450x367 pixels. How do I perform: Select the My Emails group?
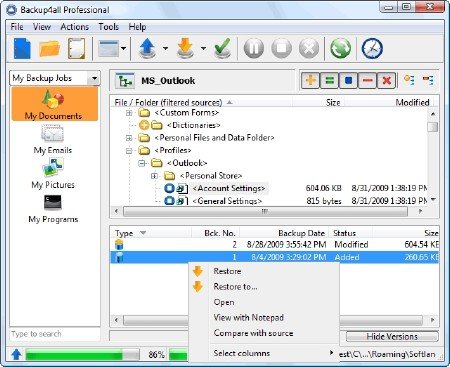click(53, 139)
